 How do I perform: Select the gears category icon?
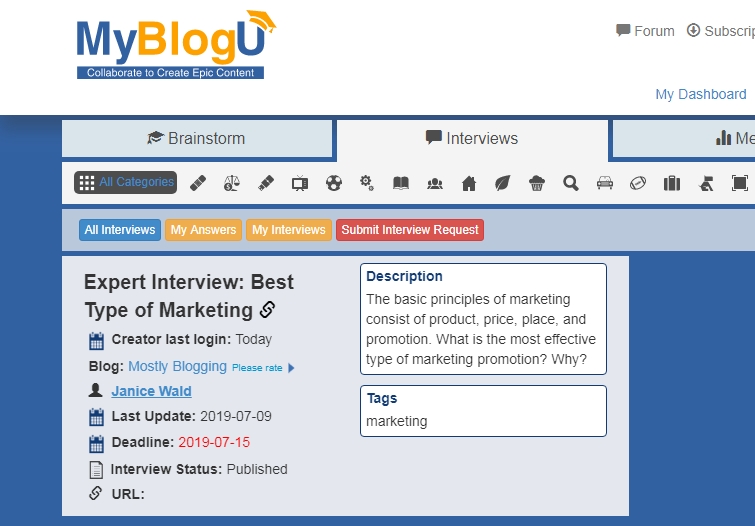367,183
